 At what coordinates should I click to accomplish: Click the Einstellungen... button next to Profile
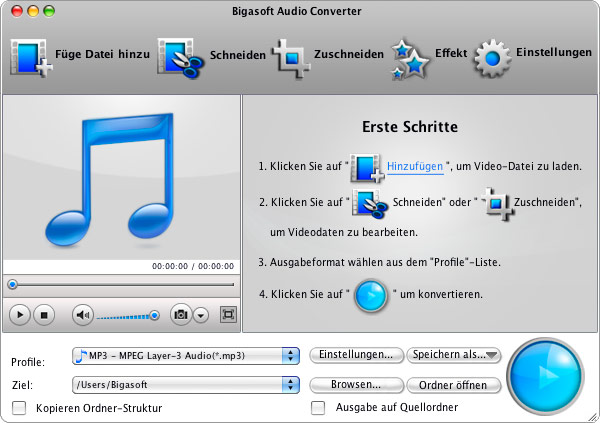tap(356, 355)
